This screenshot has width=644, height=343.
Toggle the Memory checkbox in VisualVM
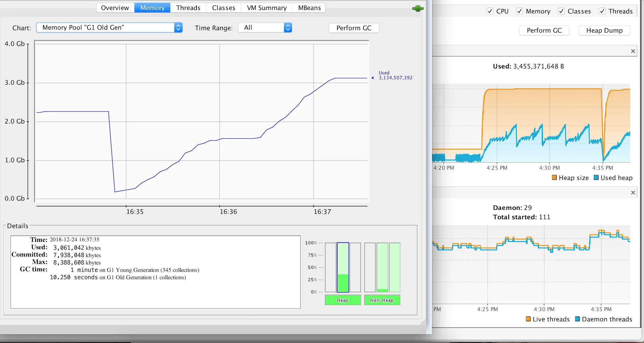(519, 11)
